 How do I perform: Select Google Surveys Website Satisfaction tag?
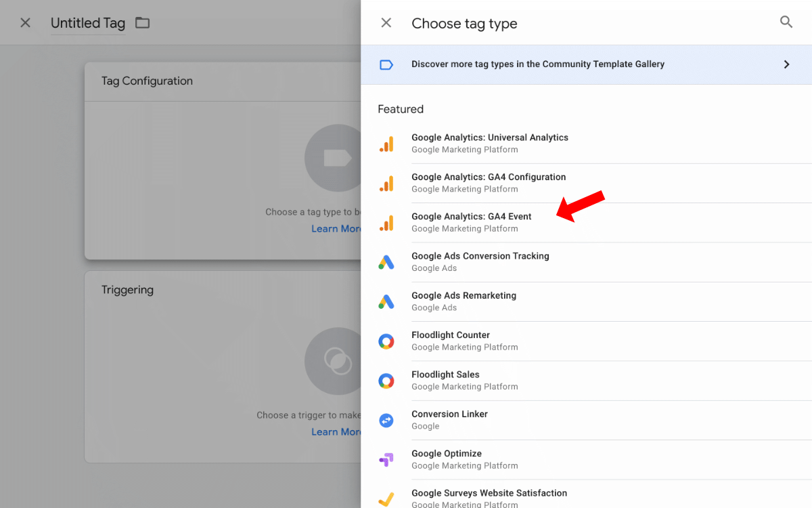click(587, 494)
